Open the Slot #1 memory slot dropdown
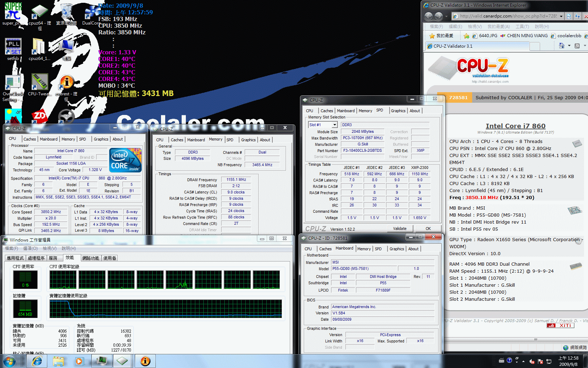588x368 pixels. point(335,125)
